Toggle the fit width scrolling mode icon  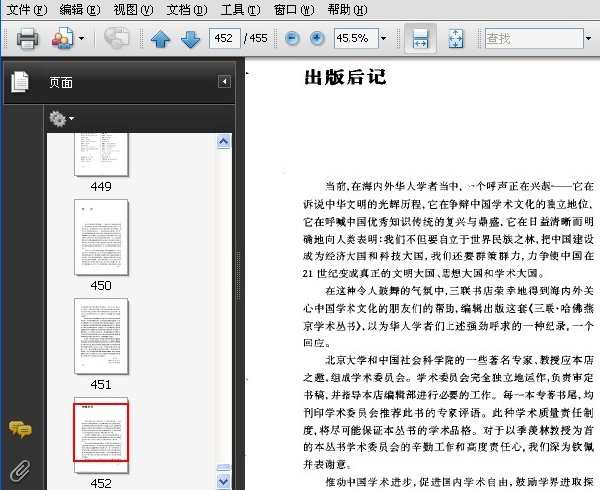click(x=420, y=38)
